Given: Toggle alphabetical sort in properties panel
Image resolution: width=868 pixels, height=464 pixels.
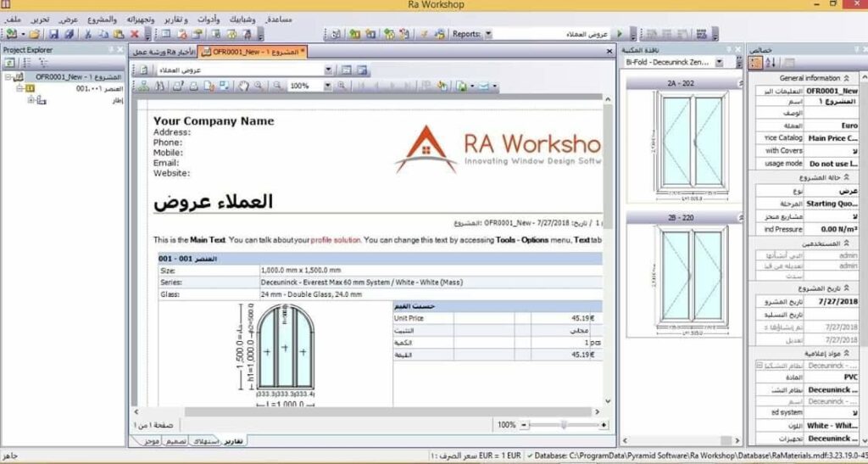Looking at the screenshot, I should (770, 63).
